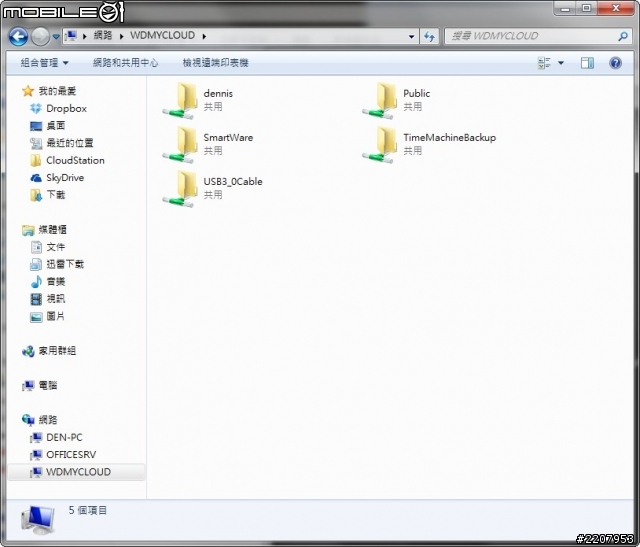The height and width of the screenshot is (547, 640).
Task: Open 視訊 library
Action: [x=56, y=299]
